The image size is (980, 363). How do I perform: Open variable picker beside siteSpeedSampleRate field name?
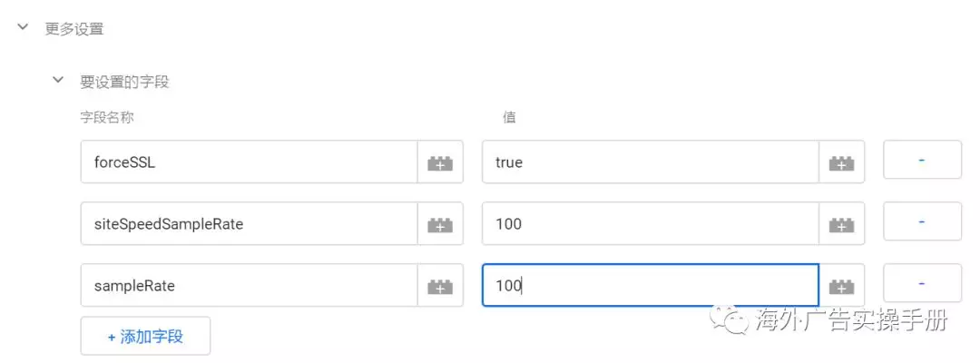click(x=440, y=224)
